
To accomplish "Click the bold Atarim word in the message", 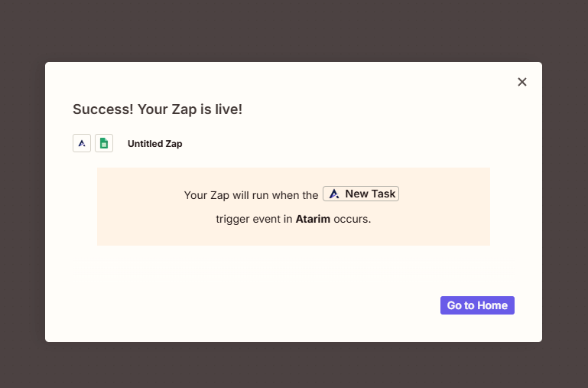I will click(313, 219).
